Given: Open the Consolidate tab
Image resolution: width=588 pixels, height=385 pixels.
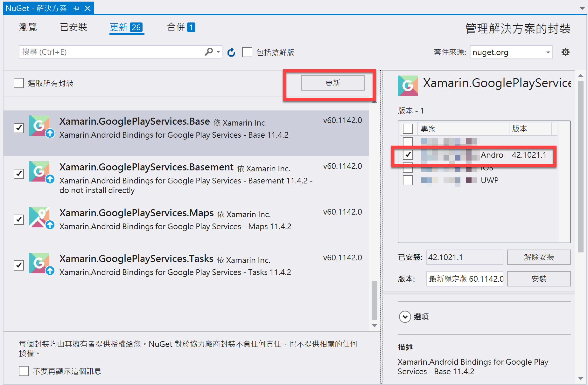Looking at the screenshot, I should pos(181,27).
